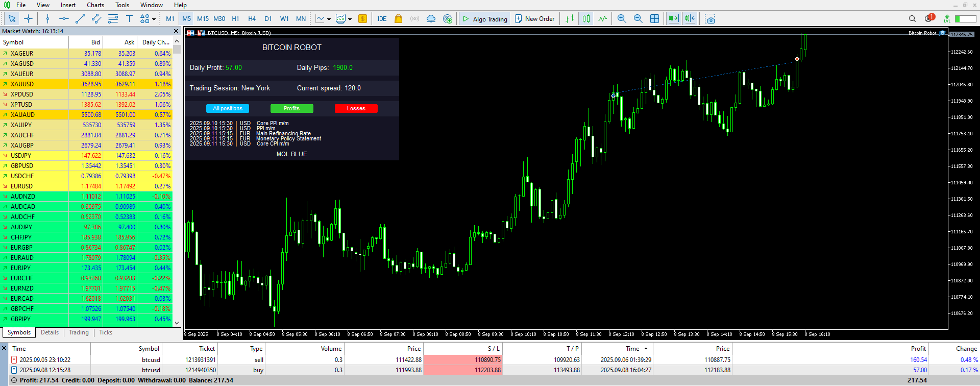The image size is (980, 386).
Task: Switch to the Ticks tab
Action: point(106,332)
